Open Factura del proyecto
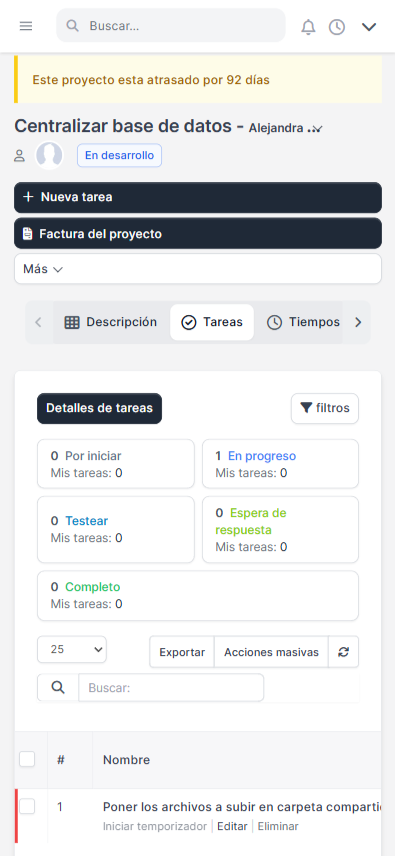The width and height of the screenshot is (395, 856). coord(198,234)
